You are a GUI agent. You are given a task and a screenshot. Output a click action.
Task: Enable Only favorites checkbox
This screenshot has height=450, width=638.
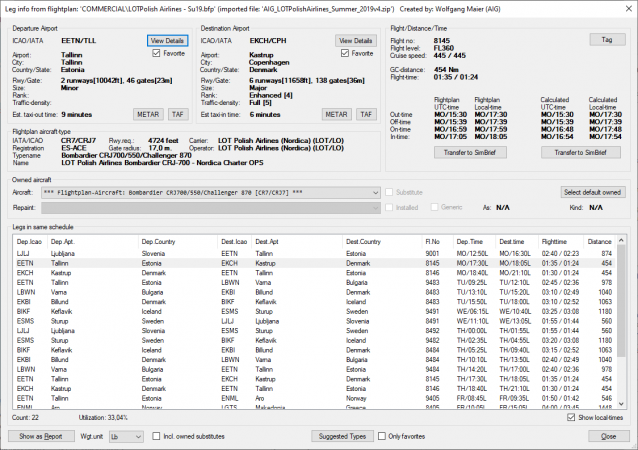382,436
